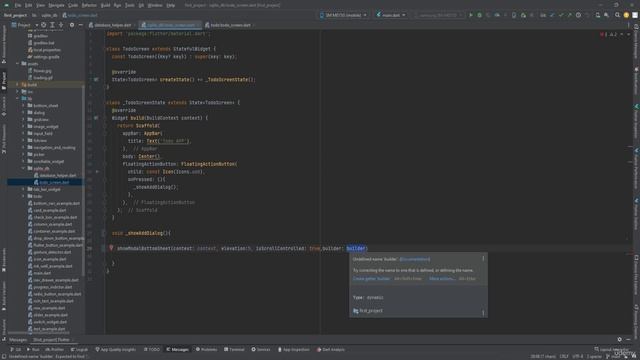This screenshot has width=640, height=360.
Task: Collapse the lib folder in the project tree
Action: pyautogui.click(x=18, y=98)
